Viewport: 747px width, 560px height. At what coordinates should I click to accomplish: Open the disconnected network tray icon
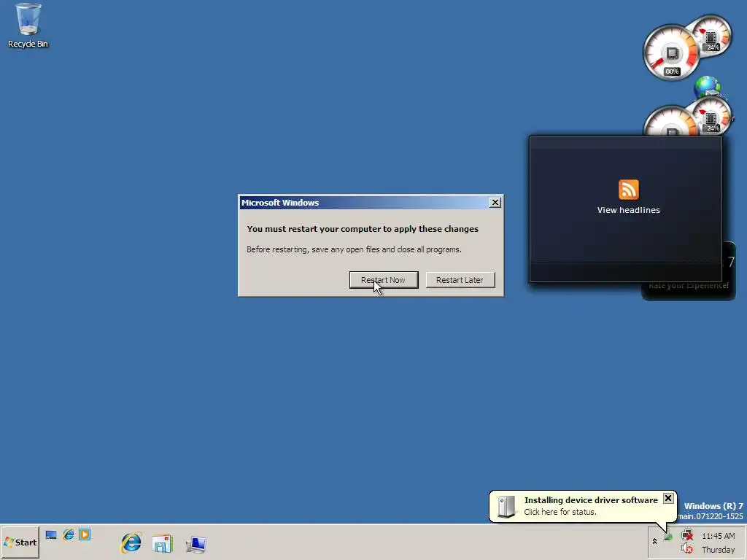tap(687, 534)
